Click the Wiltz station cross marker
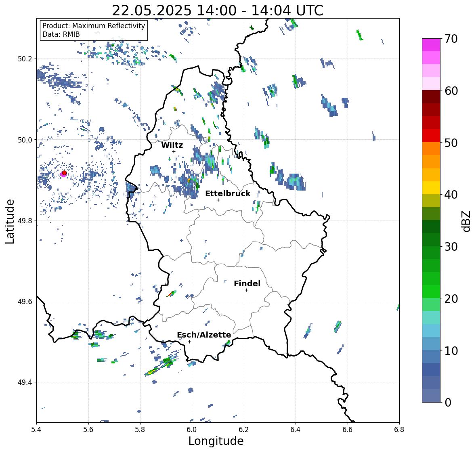Viewport: 476px width, 451px height. 174,151
